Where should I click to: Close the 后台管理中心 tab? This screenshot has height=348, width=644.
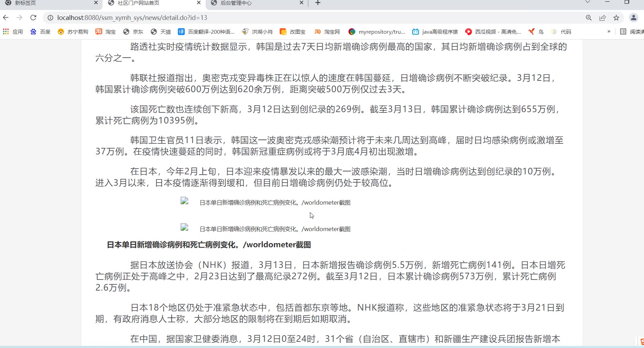[302, 3]
